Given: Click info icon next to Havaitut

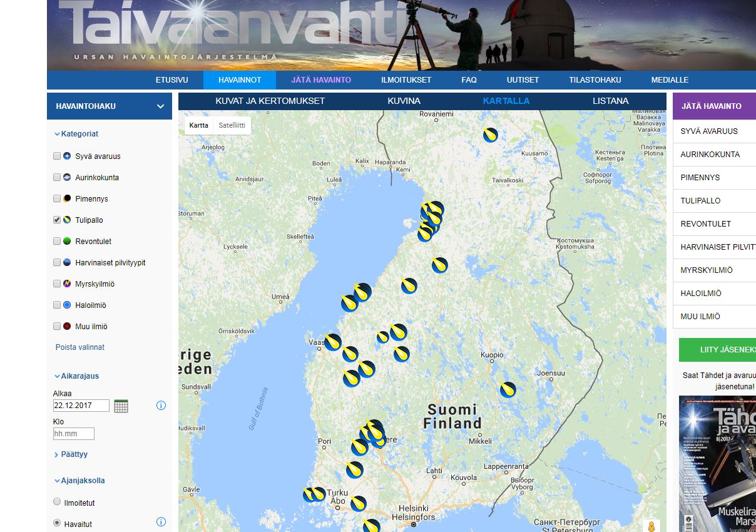Looking at the screenshot, I should coord(161,521).
